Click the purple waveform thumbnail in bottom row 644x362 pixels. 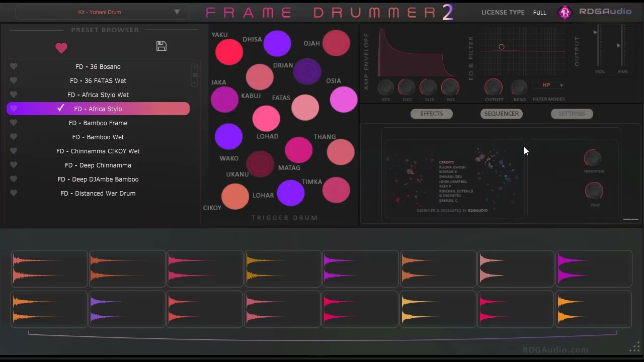pyautogui.click(x=127, y=309)
